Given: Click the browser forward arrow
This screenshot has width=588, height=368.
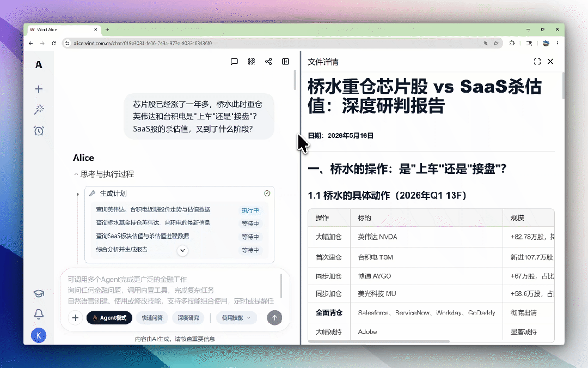Looking at the screenshot, I should 42,43.
